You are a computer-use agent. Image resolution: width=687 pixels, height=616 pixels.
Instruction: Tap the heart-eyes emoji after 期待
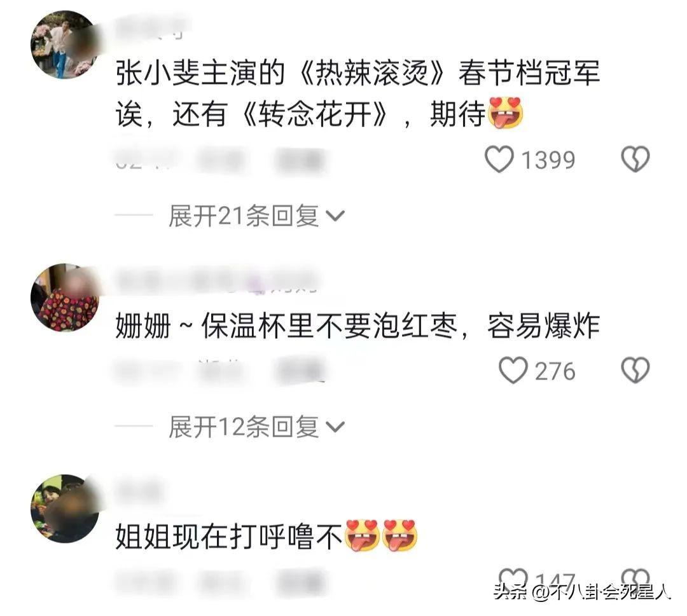[506, 113]
